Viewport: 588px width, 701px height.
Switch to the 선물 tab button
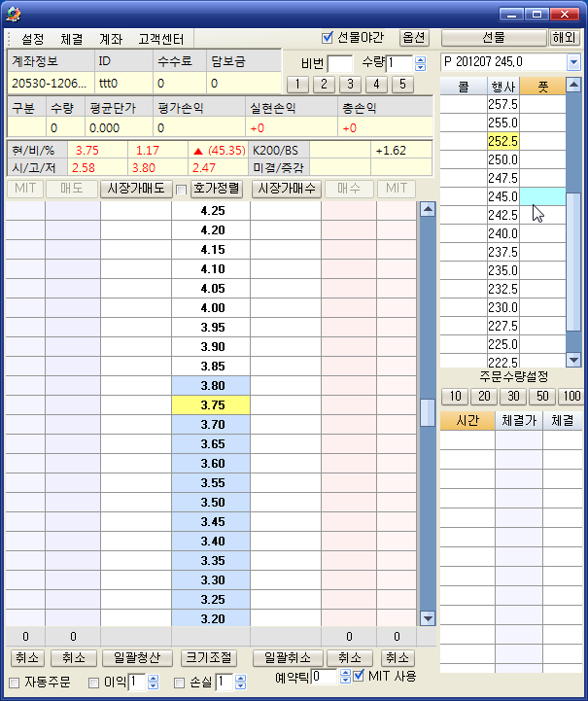pos(494,38)
